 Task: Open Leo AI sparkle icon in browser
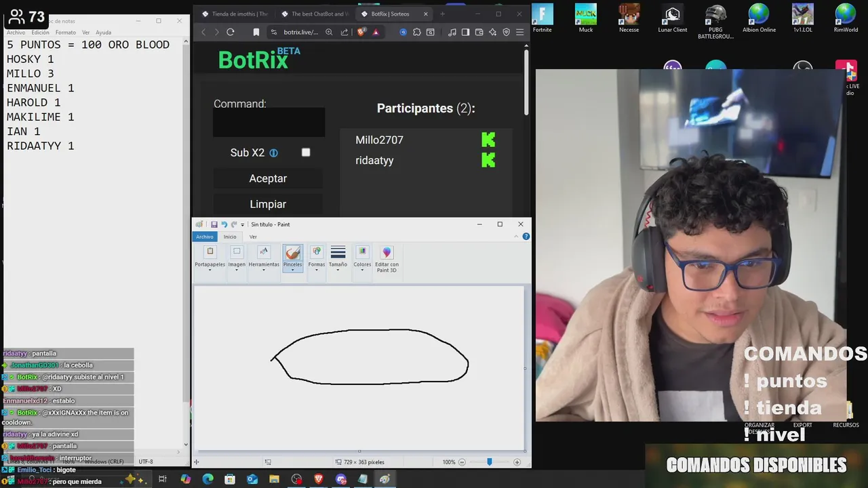(x=493, y=32)
